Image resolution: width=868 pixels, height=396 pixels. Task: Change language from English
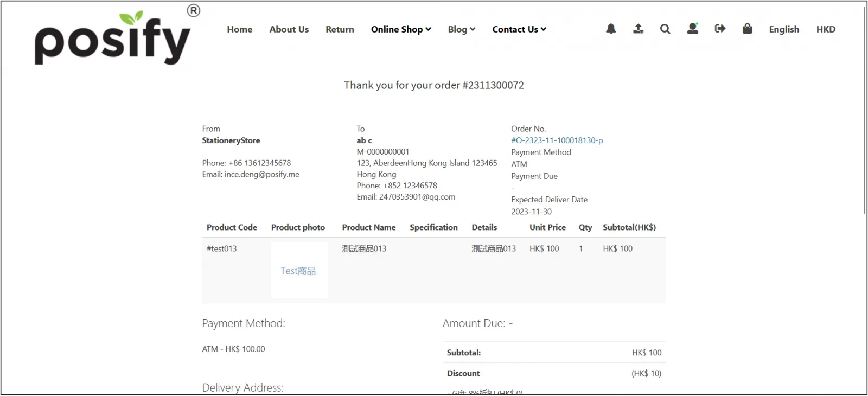(x=784, y=29)
